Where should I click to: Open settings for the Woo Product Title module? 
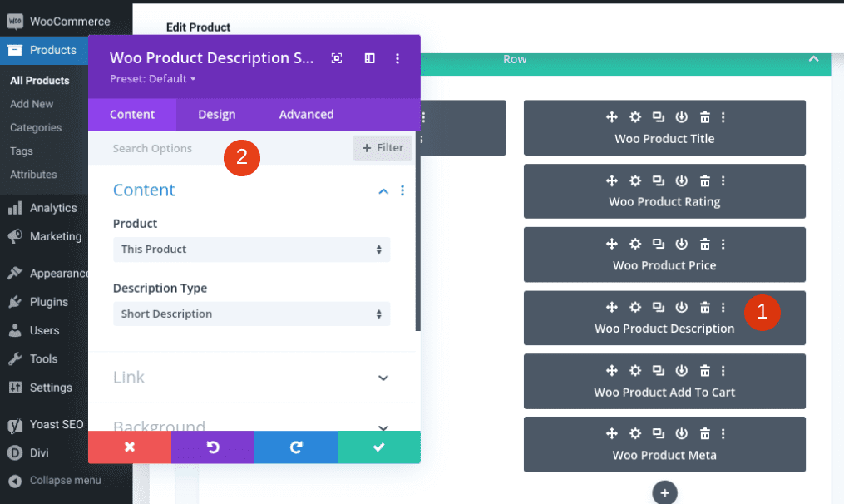click(x=635, y=117)
